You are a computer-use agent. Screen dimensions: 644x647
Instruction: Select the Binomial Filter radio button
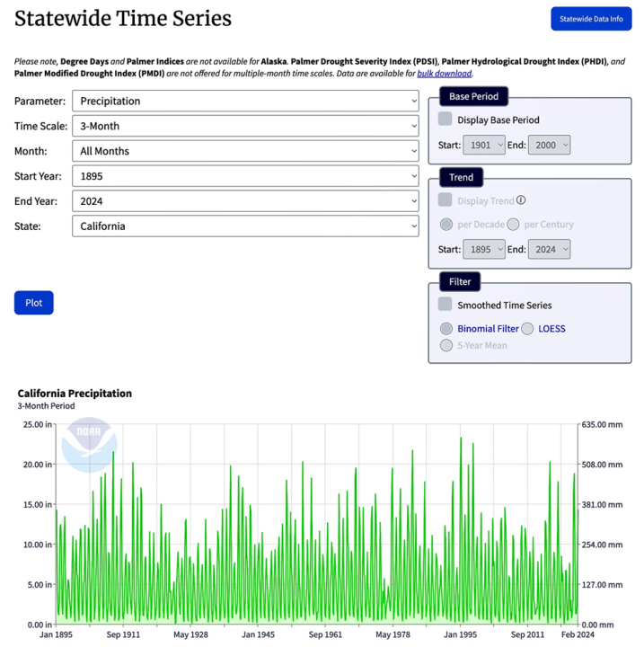pos(446,329)
